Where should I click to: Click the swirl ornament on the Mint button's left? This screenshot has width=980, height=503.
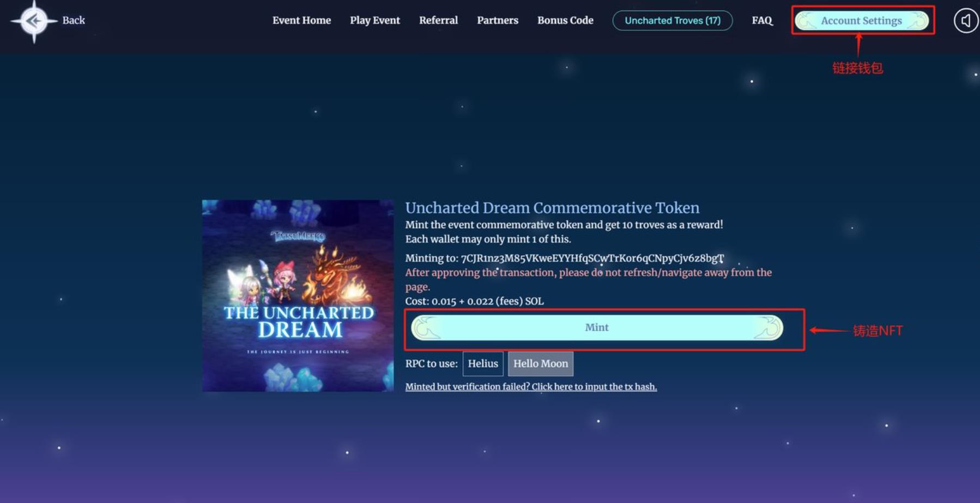coord(426,327)
